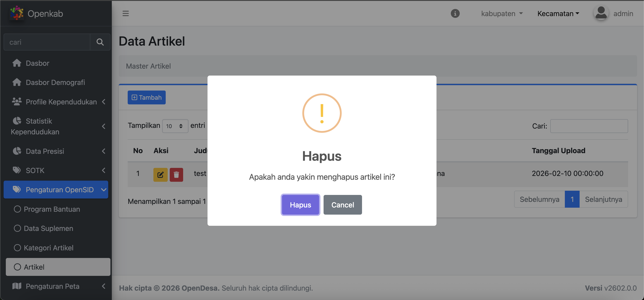Click the Cari table search field
Image resolution: width=644 pixels, height=300 pixels.
589,126
